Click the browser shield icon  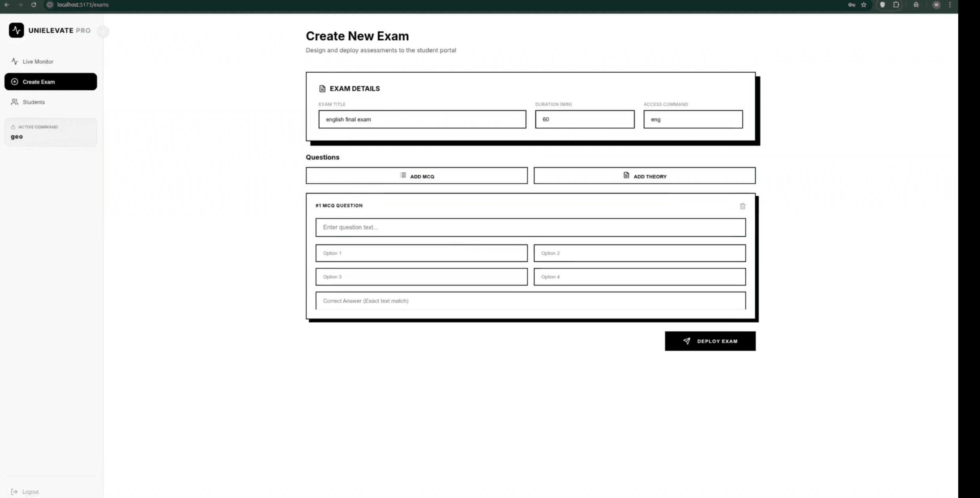click(882, 5)
